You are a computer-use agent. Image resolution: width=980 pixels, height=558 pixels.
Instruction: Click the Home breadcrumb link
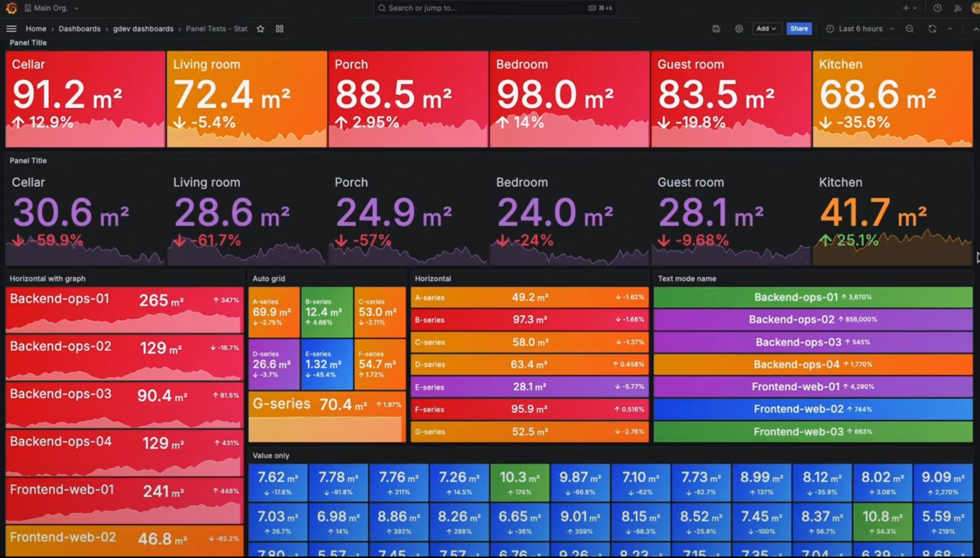pyautogui.click(x=36, y=29)
